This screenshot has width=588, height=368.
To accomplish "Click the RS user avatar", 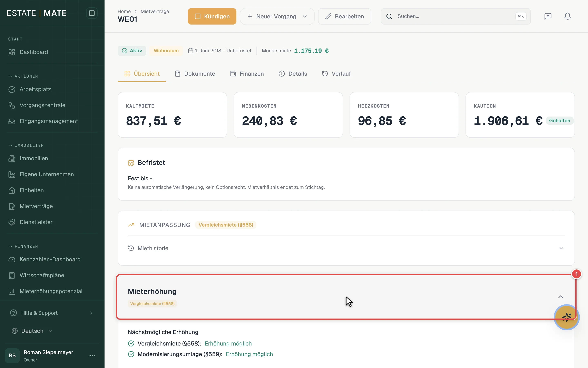I will pyautogui.click(x=12, y=356).
